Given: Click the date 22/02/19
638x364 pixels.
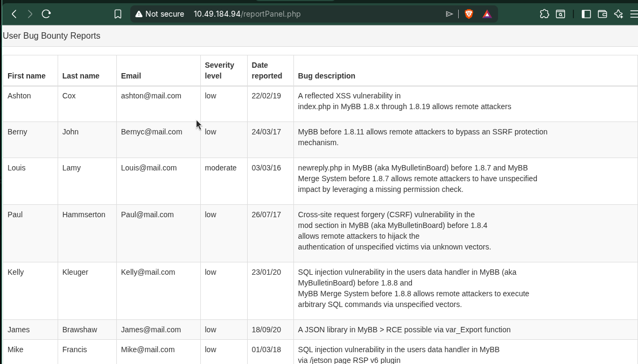Looking at the screenshot, I should point(266,96).
